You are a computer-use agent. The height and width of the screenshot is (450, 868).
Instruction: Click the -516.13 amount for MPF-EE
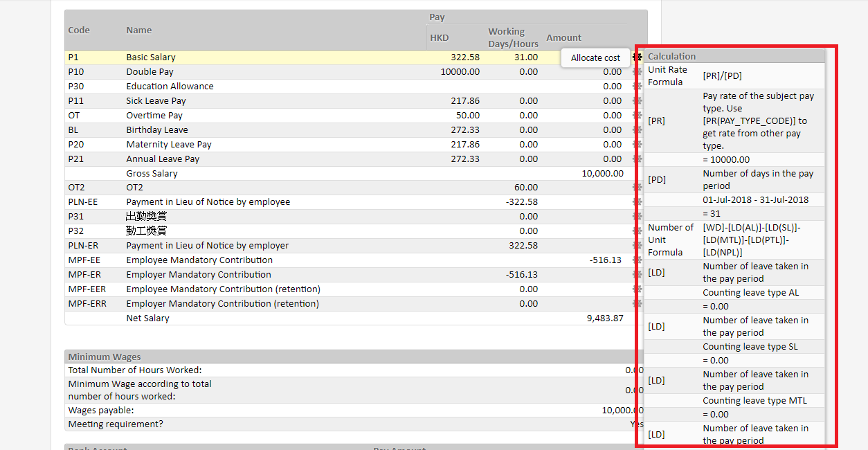tap(605, 260)
